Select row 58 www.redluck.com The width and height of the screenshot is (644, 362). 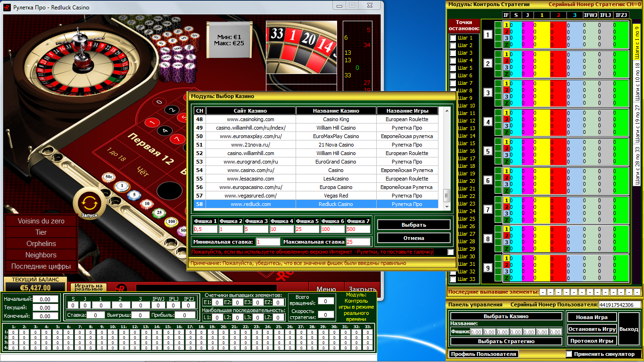coord(316,204)
